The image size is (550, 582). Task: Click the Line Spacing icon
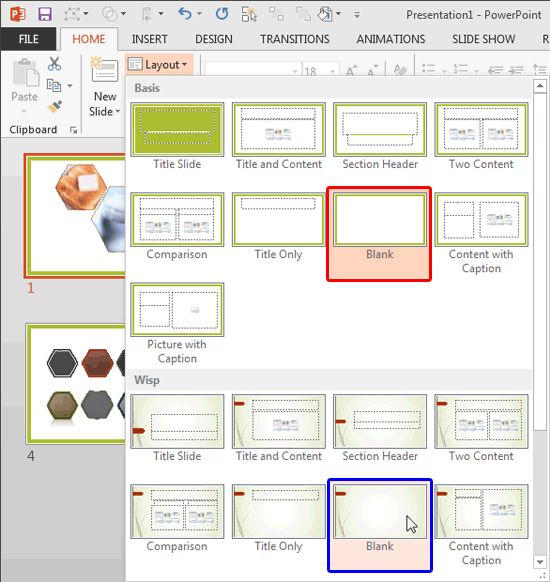coord(539,69)
